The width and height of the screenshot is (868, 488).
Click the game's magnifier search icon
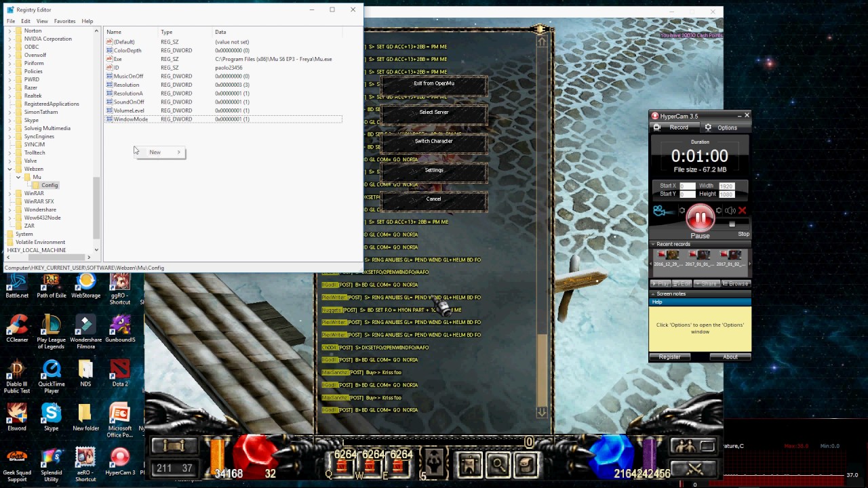pos(498,465)
